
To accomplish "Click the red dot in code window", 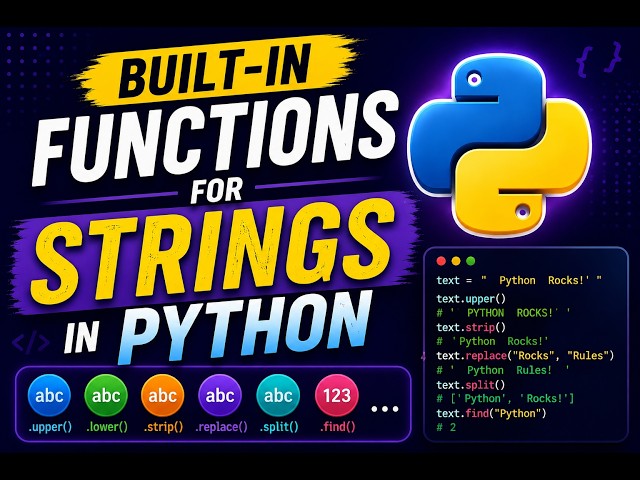I will coord(441,261).
